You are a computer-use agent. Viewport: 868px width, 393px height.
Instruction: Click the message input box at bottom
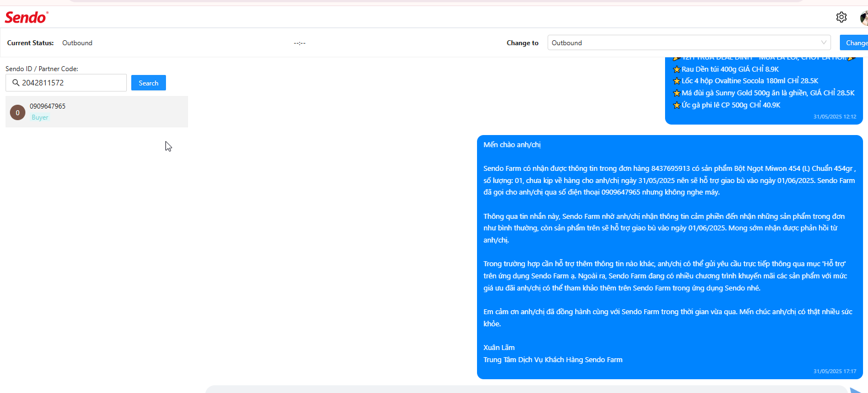coord(527,390)
